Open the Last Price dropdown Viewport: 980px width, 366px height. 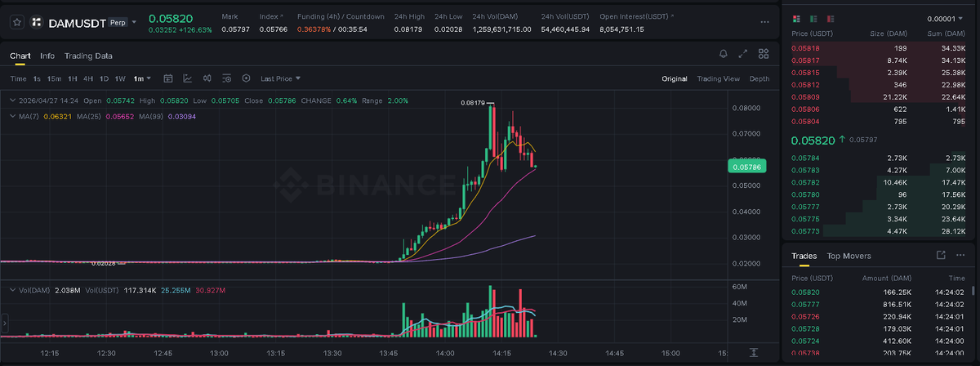pos(280,78)
